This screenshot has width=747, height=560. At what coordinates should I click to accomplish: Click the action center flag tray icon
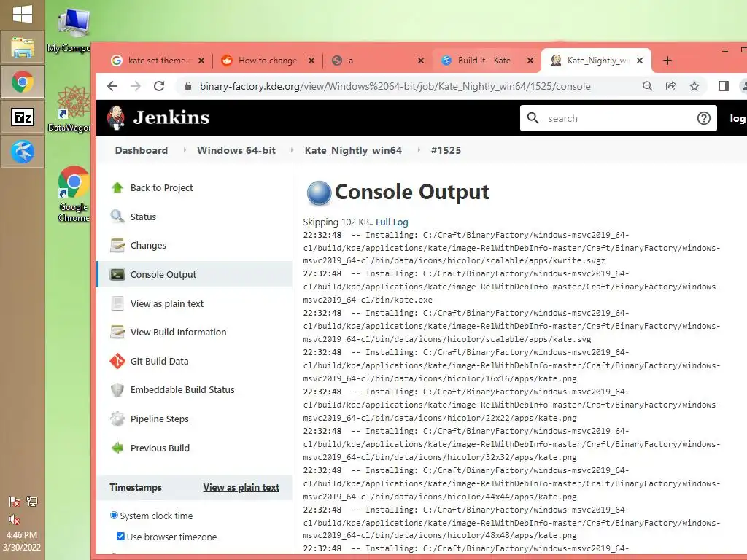[15, 501]
